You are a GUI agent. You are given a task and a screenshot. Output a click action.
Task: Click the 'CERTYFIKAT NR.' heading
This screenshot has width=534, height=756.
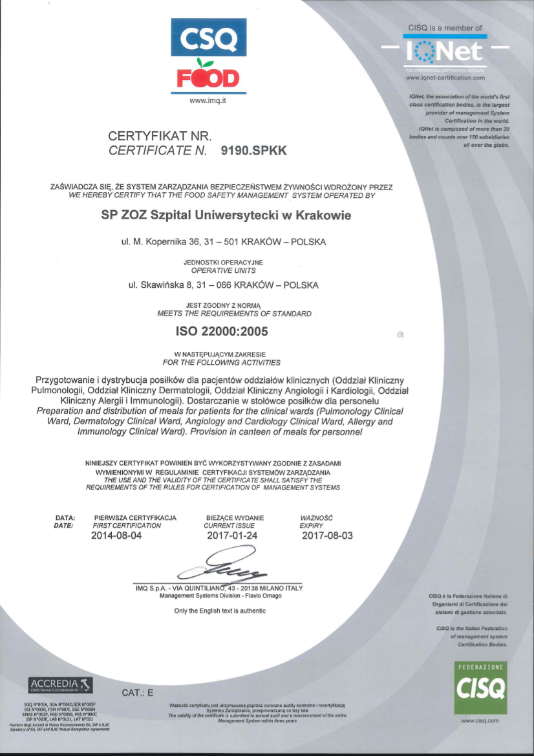coord(160,136)
